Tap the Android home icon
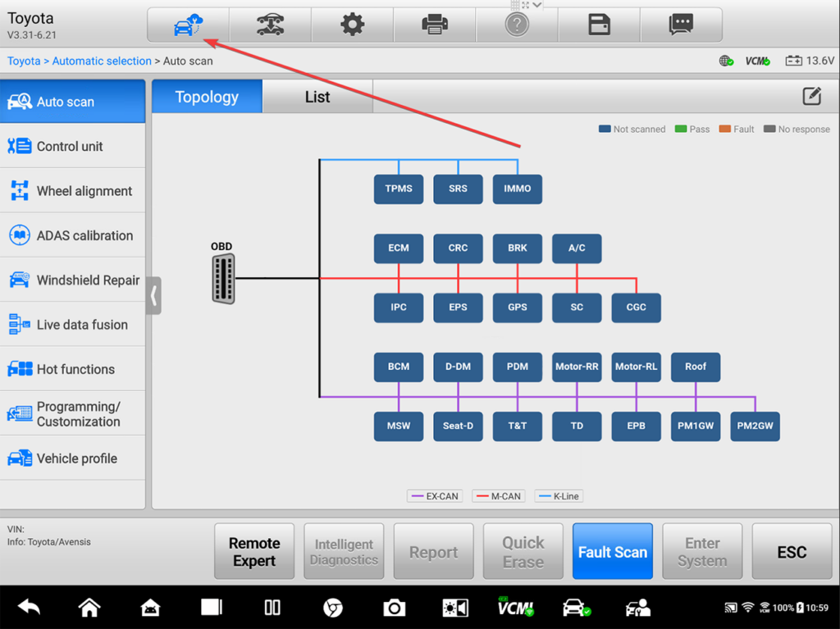 89,608
